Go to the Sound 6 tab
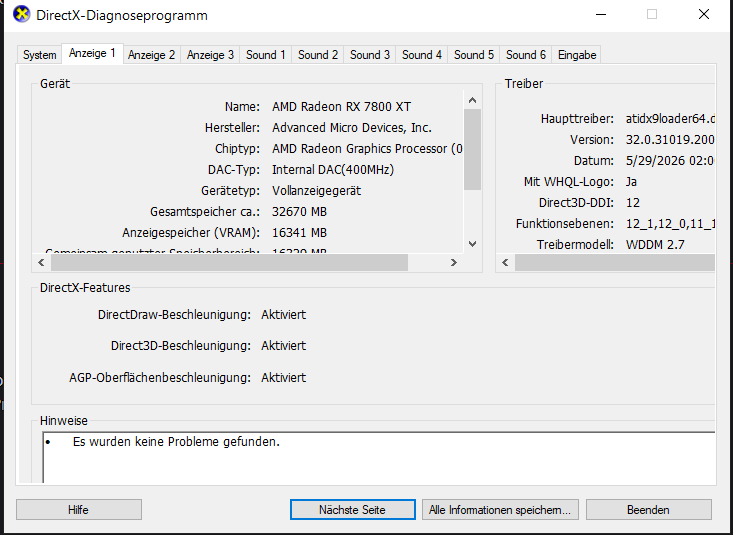 (x=525, y=55)
